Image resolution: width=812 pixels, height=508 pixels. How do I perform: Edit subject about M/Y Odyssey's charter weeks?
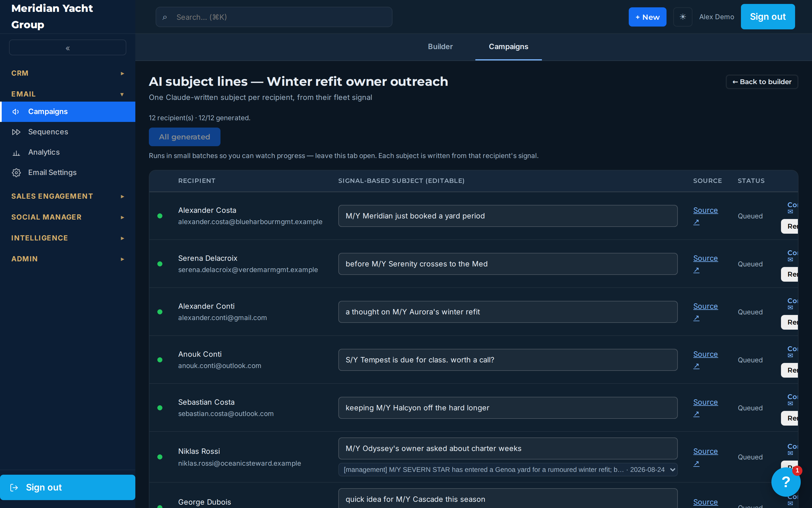click(x=508, y=448)
